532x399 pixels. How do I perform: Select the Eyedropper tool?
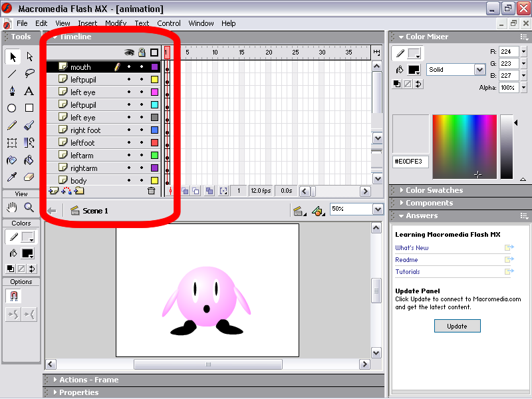click(x=12, y=178)
